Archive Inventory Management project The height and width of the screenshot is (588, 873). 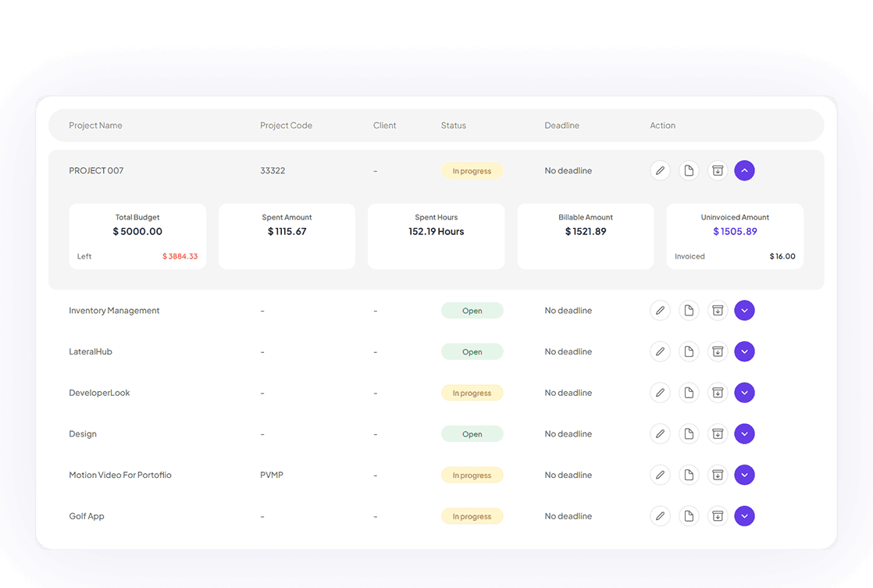(x=718, y=310)
